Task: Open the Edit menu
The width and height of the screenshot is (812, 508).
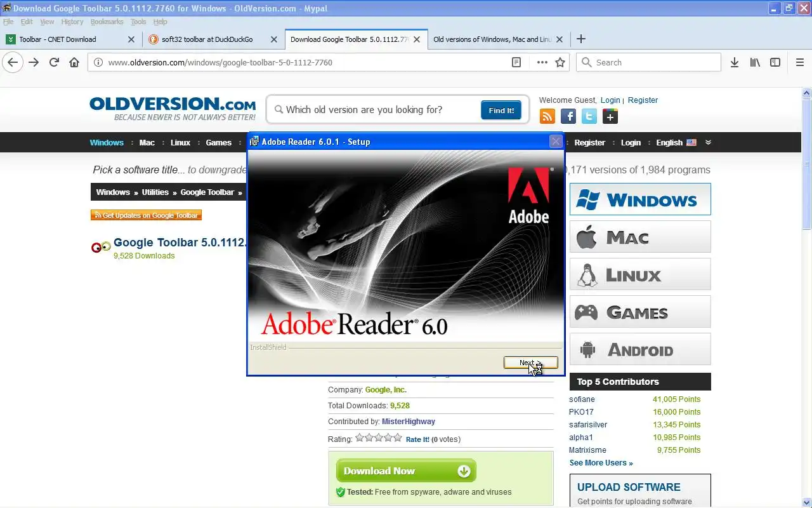Action: coord(27,22)
